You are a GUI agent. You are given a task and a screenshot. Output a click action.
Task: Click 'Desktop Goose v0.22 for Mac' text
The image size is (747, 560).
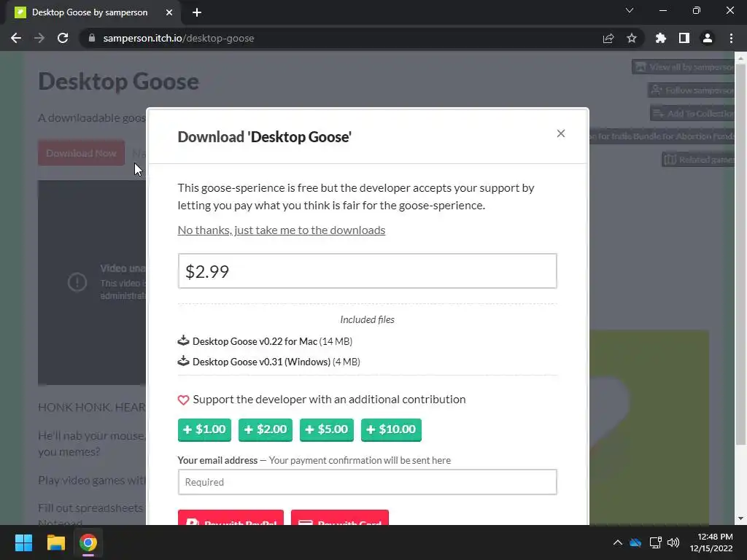pyautogui.click(x=255, y=341)
